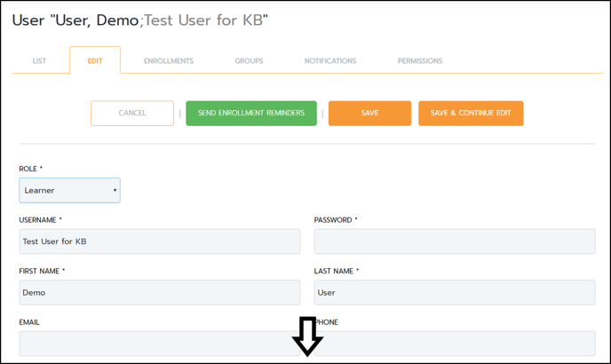
Task: Open the Enrollments tab
Action: 169,60
